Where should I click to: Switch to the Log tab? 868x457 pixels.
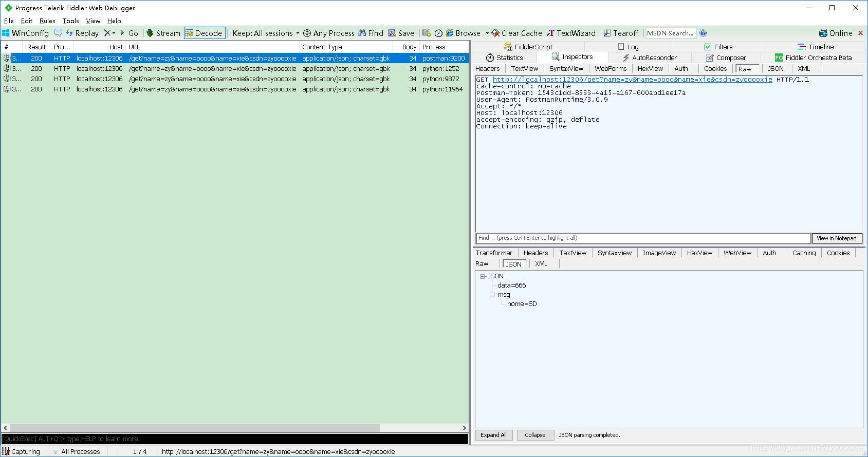pos(628,47)
